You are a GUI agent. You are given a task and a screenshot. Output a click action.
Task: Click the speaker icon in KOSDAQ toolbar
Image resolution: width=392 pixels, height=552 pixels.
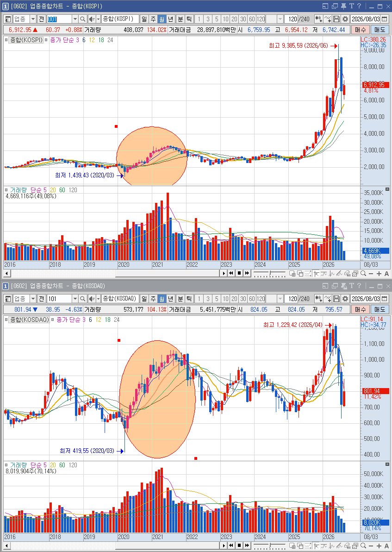click(92, 299)
